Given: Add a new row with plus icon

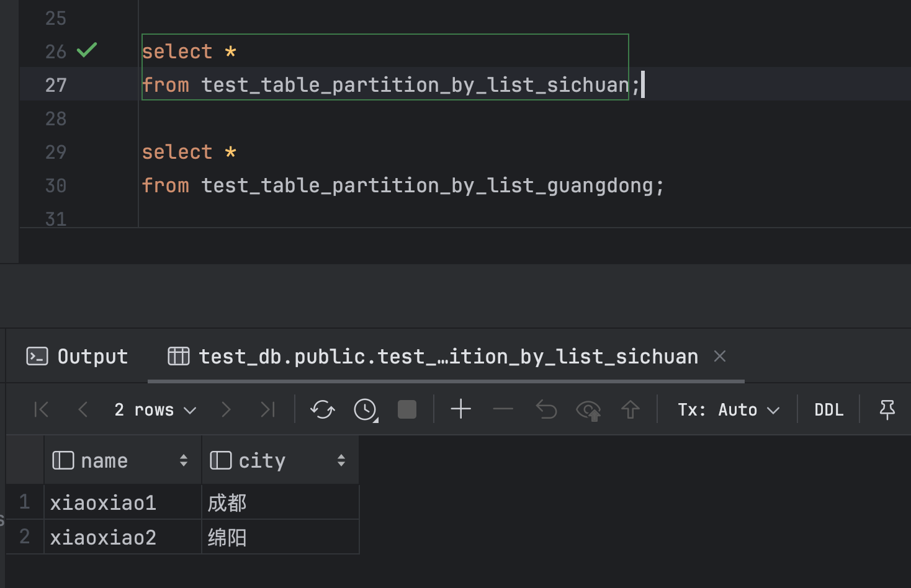Looking at the screenshot, I should pos(461,409).
